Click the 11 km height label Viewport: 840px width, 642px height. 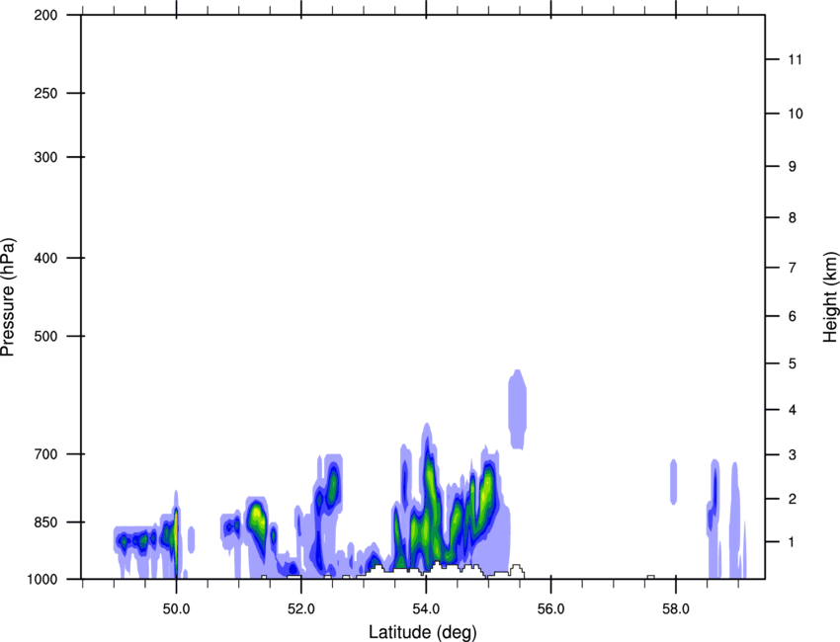(796, 59)
